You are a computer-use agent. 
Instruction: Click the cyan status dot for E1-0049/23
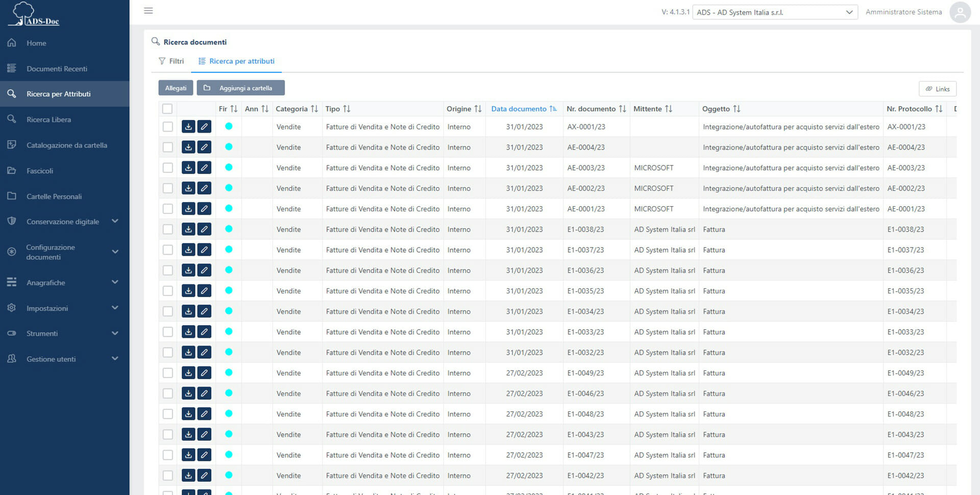pyautogui.click(x=229, y=373)
